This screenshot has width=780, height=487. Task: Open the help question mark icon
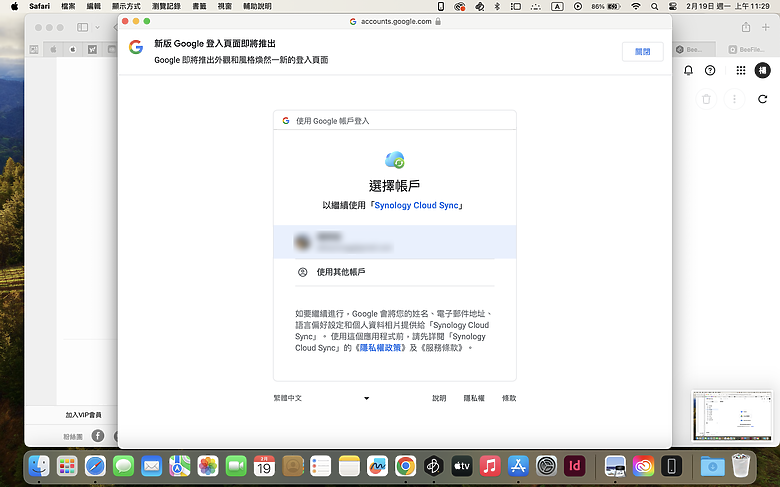(x=710, y=71)
